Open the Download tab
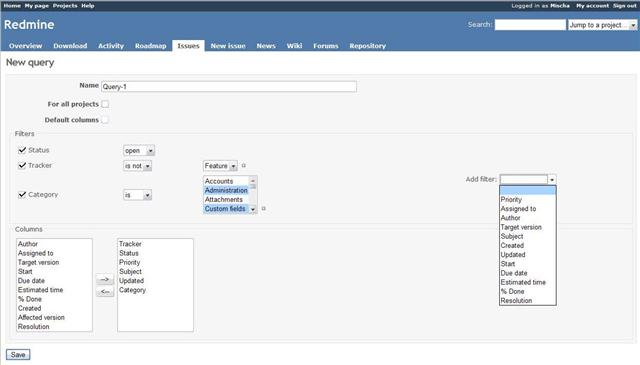This screenshot has width=640, height=365. 70,46
